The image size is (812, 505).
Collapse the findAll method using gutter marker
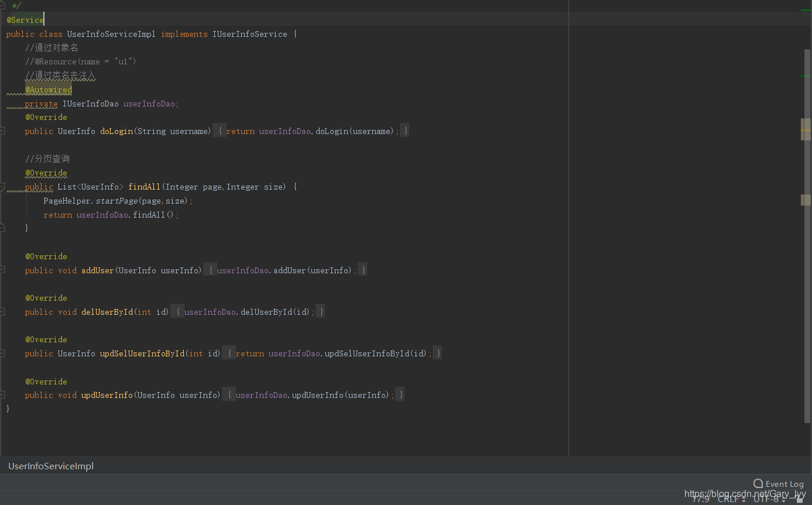(2, 187)
